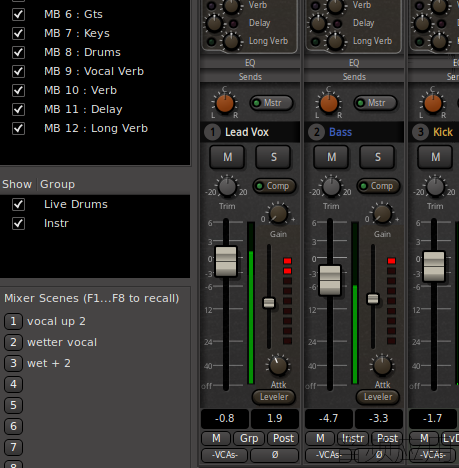
Task: Uncheck the MB 6 : Gts checkbox
Action: 18,14
